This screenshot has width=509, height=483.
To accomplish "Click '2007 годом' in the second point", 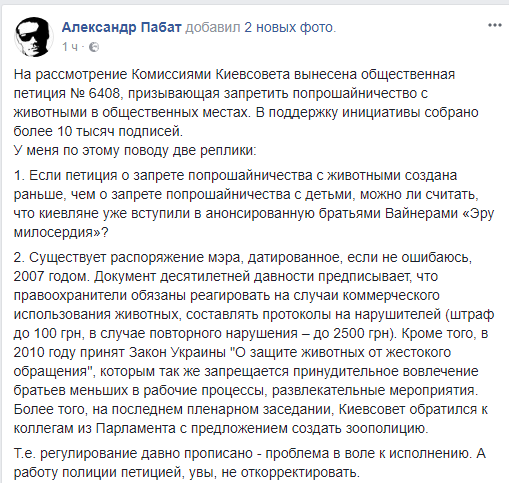I will point(51,276).
